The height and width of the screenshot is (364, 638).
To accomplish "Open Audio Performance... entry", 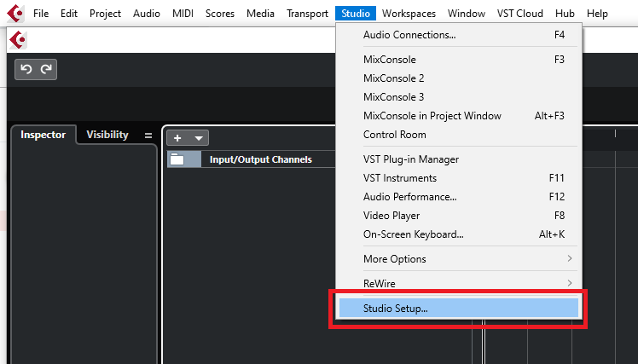I will (459, 197).
